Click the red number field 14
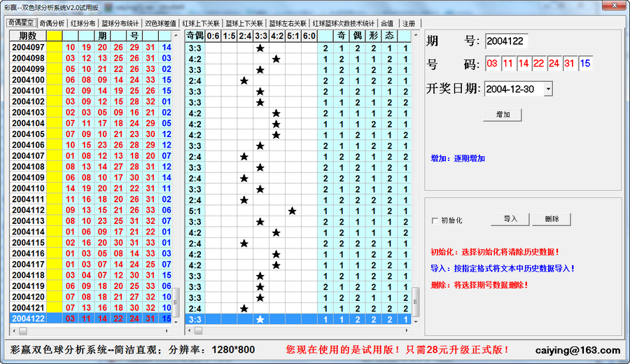630x364 pixels. pos(523,64)
